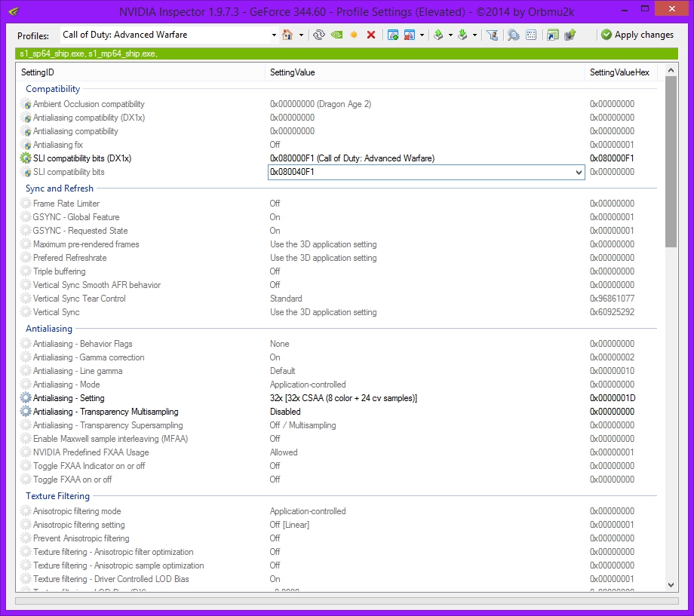Viewport: 694px width, 616px height.
Task: Click the gear icon beside Vertical Sync
Action: pos(26,312)
